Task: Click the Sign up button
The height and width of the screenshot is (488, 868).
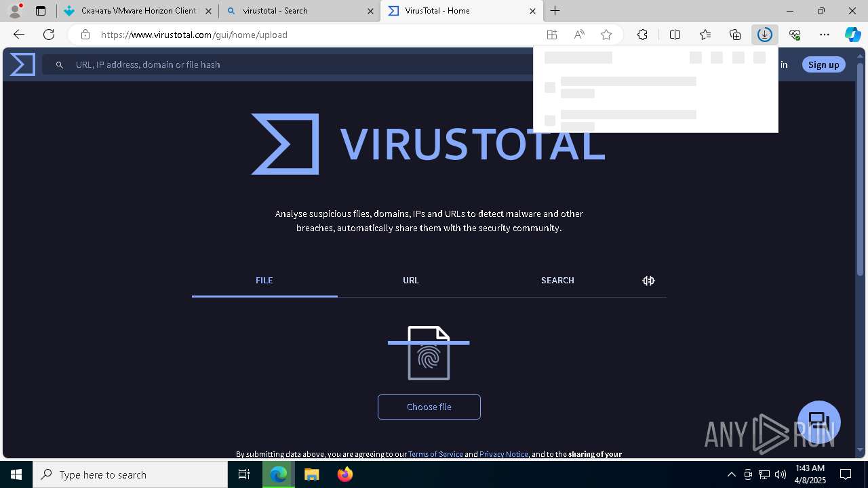Action: (824, 64)
